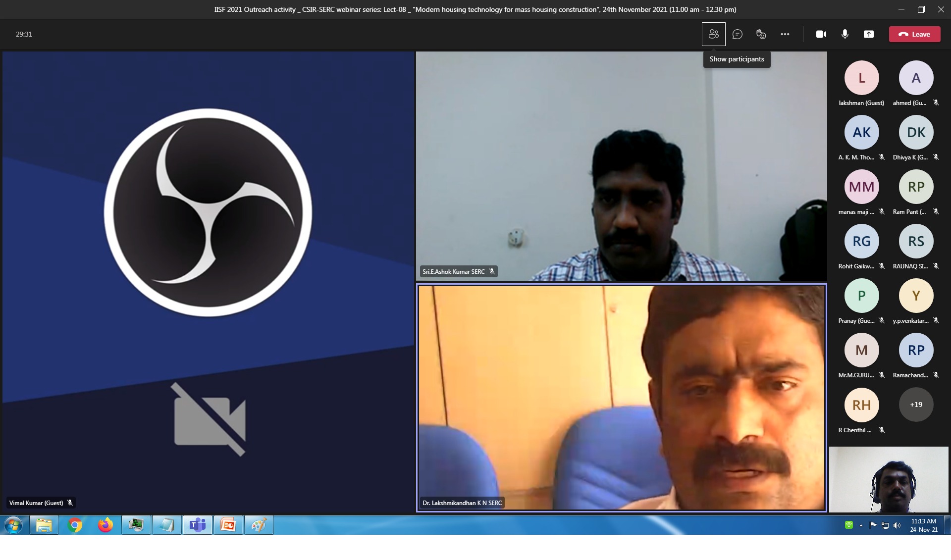
Task: Select the RG avatar for Rohit Gaikw...
Action: (861, 241)
